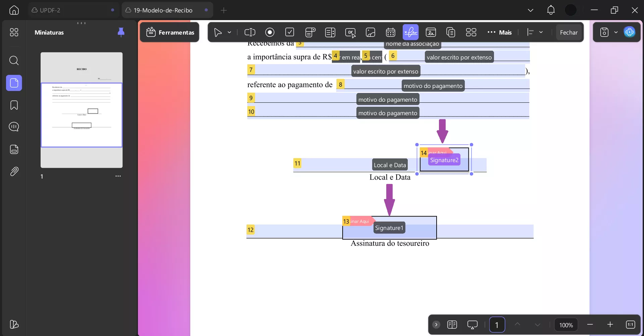Viewport: 644px width, 336px height.
Task: Select the page 1 thumbnail
Action: (82, 110)
